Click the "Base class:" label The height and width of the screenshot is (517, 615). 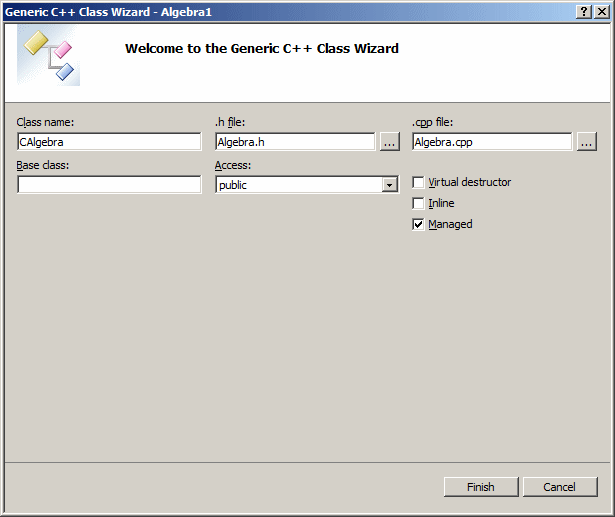[42, 166]
